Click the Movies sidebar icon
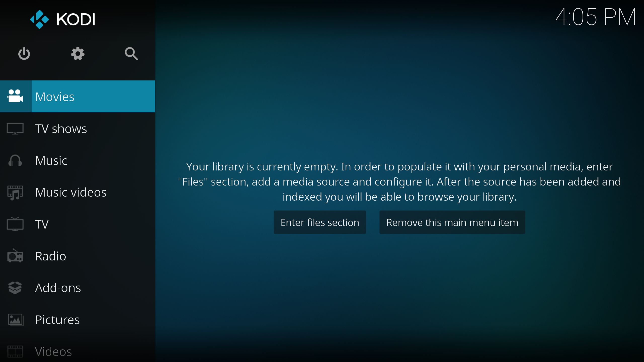 16,96
